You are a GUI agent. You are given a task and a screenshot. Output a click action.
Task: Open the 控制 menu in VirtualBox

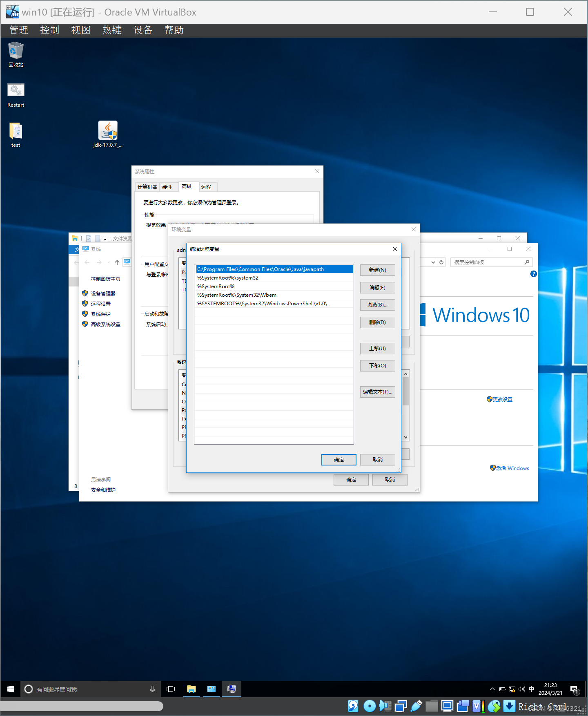click(50, 30)
